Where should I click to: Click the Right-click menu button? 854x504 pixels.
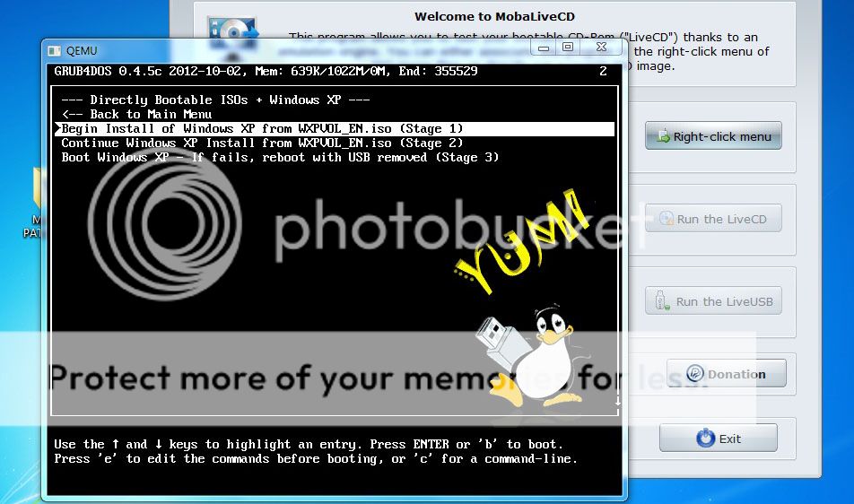coord(713,136)
